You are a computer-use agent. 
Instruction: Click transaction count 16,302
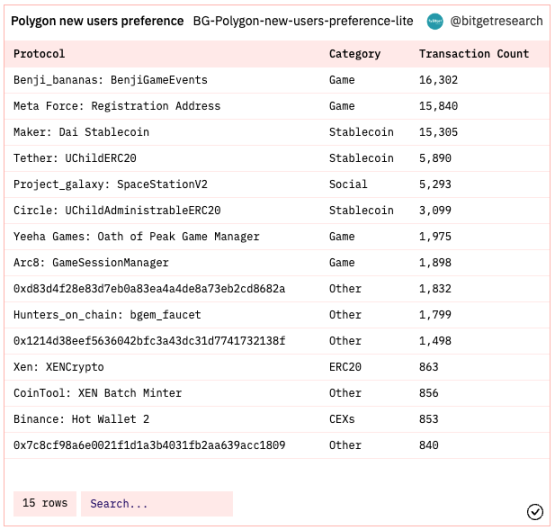(x=438, y=80)
